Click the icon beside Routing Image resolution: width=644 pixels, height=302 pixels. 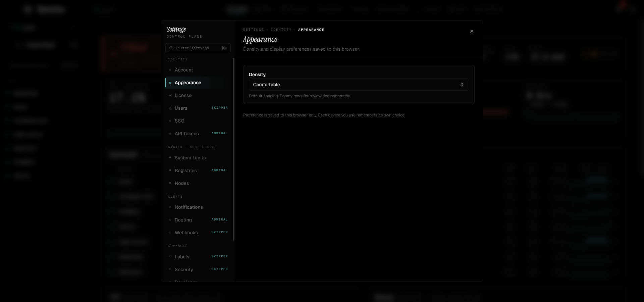(170, 220)
